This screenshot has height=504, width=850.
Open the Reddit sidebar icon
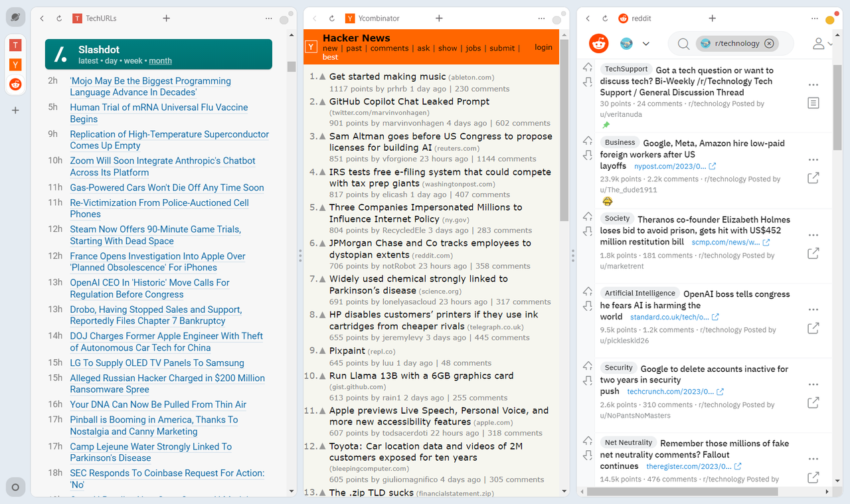tap(15, 84)
